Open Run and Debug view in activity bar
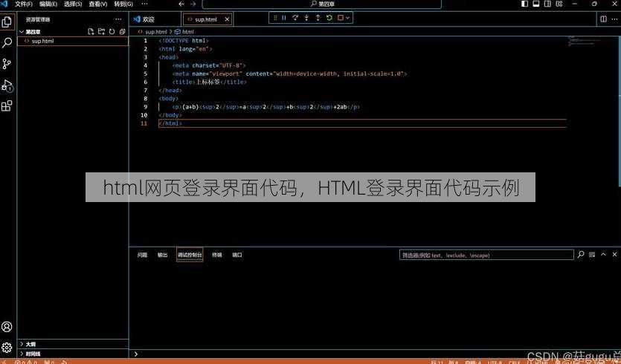The image size is (621, 364). [x=7, y=85]
